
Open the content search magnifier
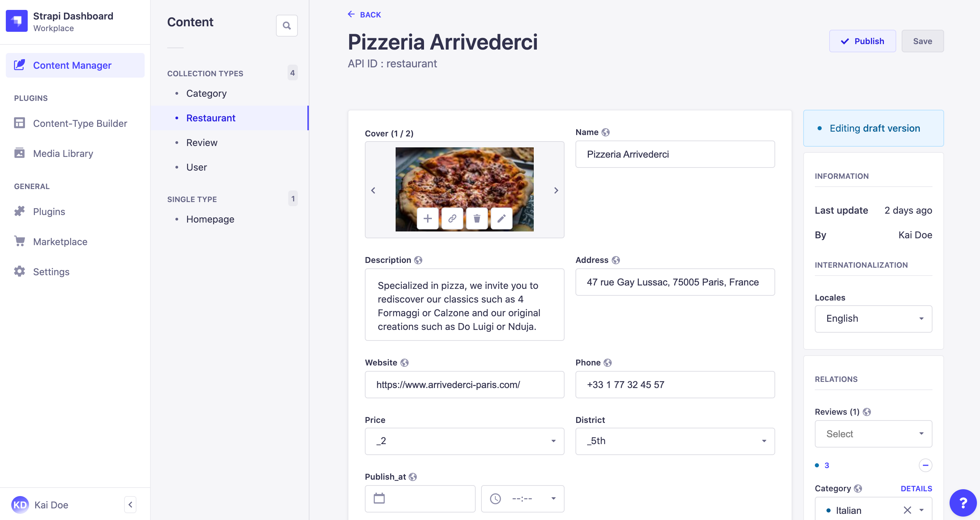tap(287, 26)
